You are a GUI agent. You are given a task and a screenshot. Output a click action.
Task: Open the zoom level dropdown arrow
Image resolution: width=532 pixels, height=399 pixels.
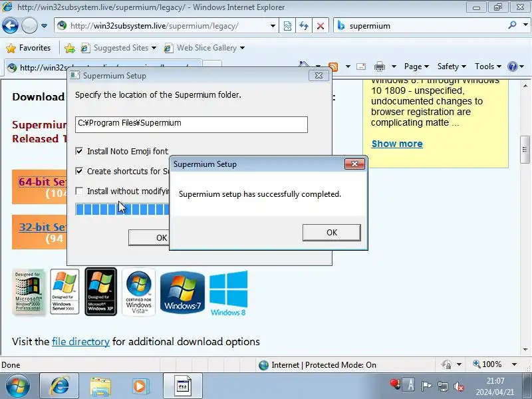pyautogui.click(x=514, y=364)
